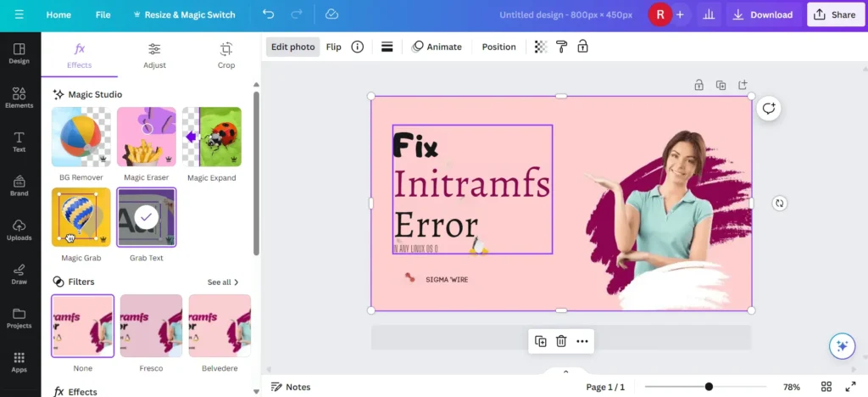Open the Notes panel
The image size is (868, 397).
291,387
